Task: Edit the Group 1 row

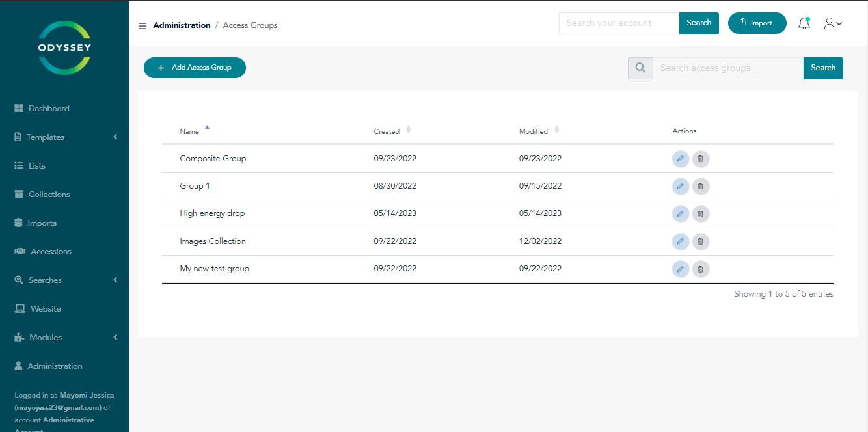Action: click(x=681, y=186)
